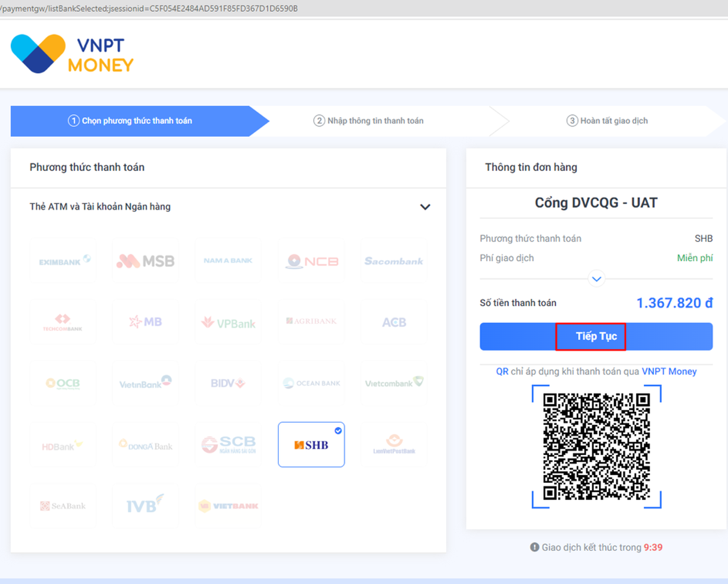This screenshot has height=584, width=728.
Task: Select the Agribank option
Action: [x=311, y=321]
